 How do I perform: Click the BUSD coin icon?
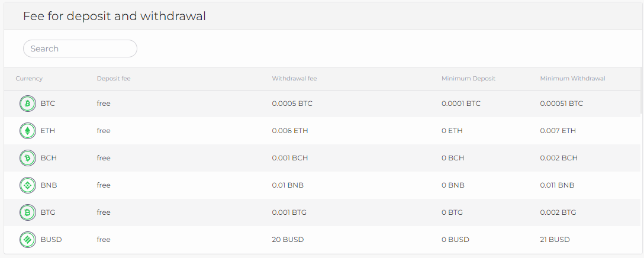[x=27, y=240]
